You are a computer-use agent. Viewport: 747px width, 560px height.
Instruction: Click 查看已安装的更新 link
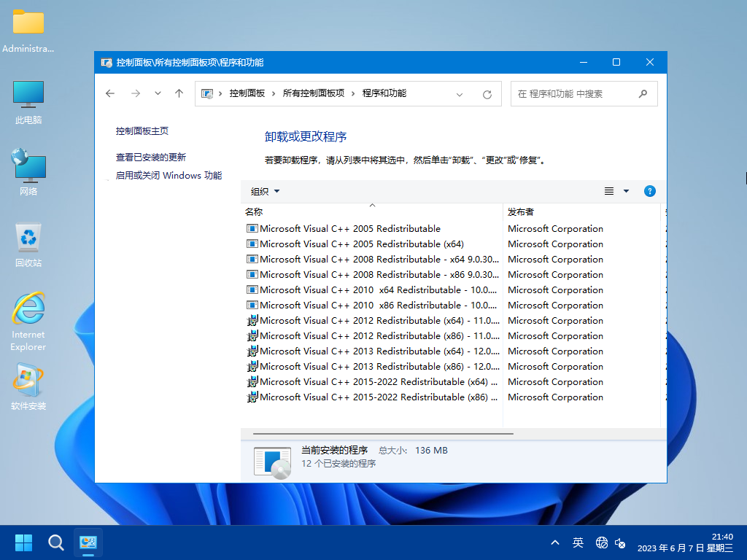pyautogui.click(x=151, y=157)
